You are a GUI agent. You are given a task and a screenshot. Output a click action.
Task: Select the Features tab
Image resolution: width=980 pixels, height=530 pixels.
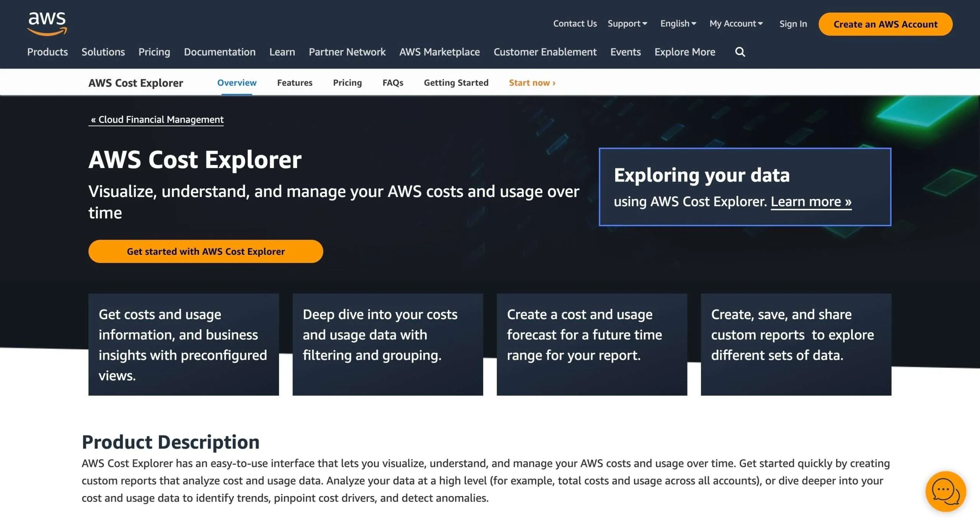tap(295, 83)
